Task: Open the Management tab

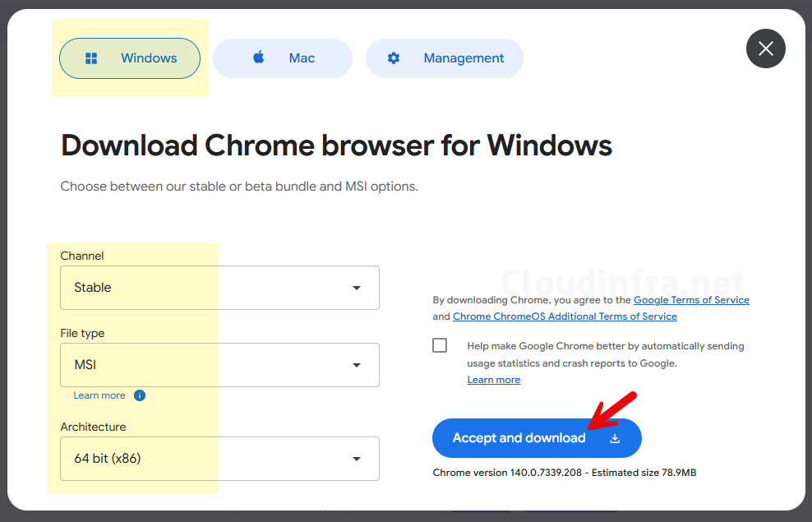Action: 445,58
